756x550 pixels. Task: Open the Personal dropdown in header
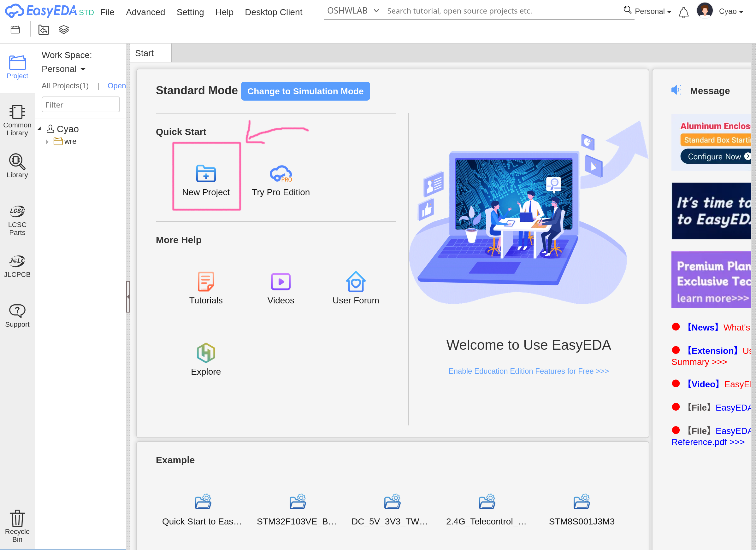click(x=653, y=11)
